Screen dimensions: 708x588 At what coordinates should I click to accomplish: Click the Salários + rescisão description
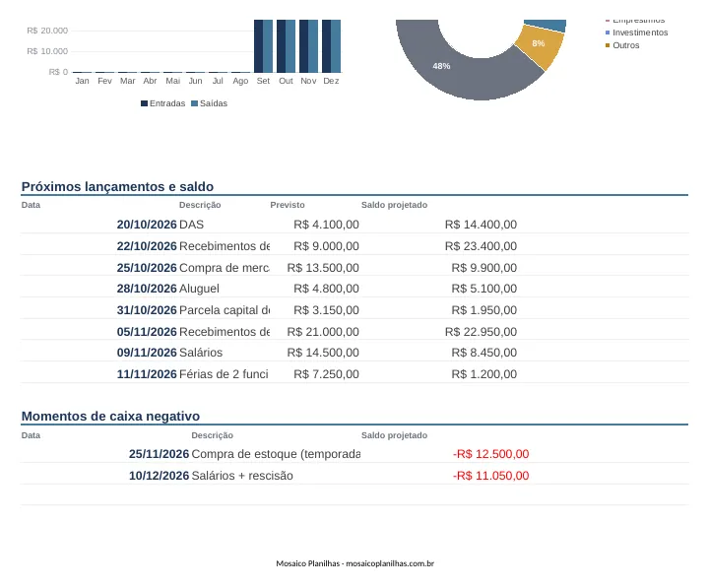(242, 476)
